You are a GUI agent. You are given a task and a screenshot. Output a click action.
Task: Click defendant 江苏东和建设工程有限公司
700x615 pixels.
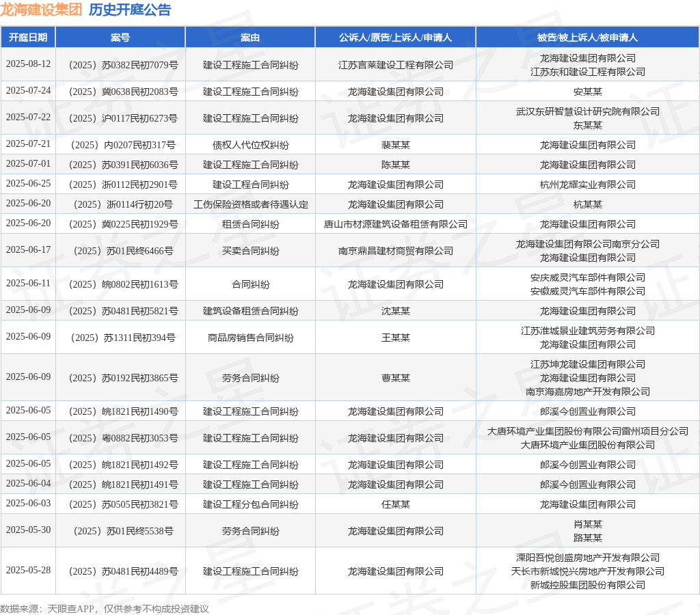[x=587, y=72]
